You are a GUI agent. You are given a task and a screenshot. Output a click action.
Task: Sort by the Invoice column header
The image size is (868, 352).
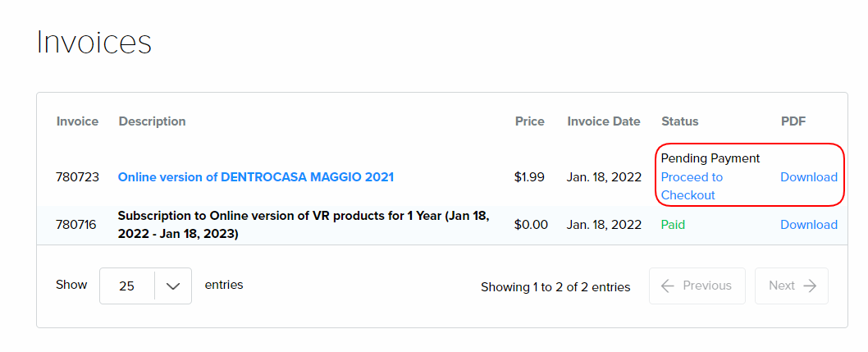77,121
